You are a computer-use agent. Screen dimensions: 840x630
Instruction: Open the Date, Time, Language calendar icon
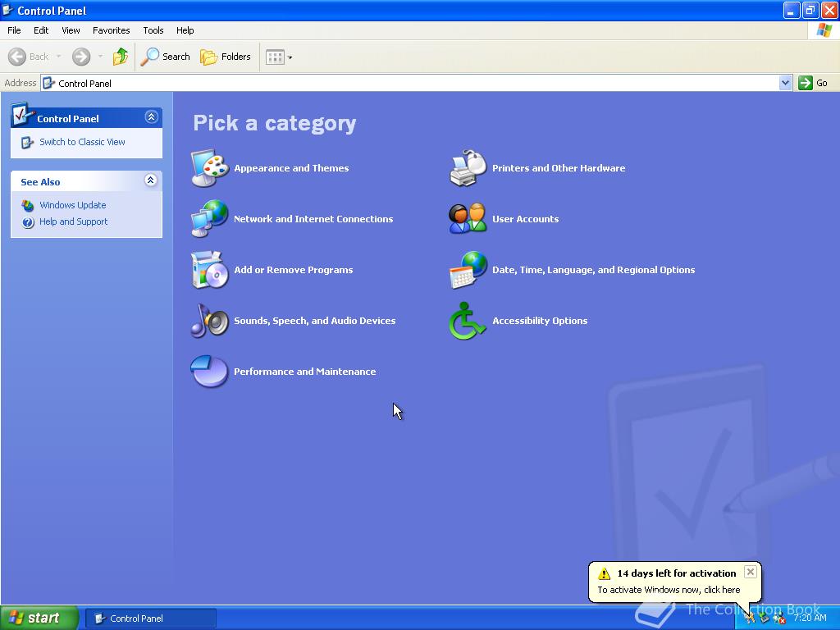click(x=468, y=269)
